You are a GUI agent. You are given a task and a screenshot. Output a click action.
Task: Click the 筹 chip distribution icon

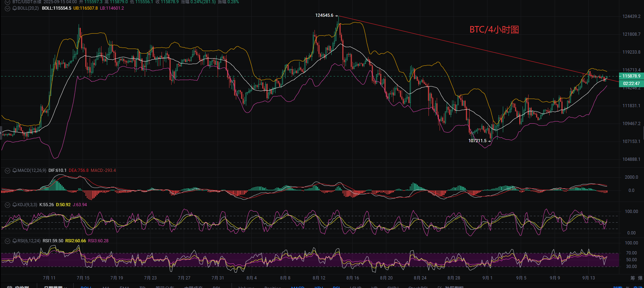[633, 278]
